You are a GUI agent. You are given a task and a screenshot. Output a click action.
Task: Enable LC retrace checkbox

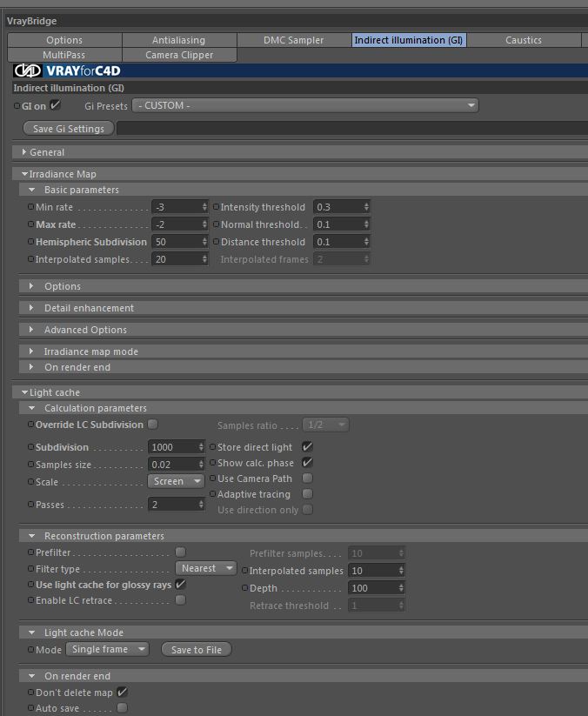[x=181, y=599]
